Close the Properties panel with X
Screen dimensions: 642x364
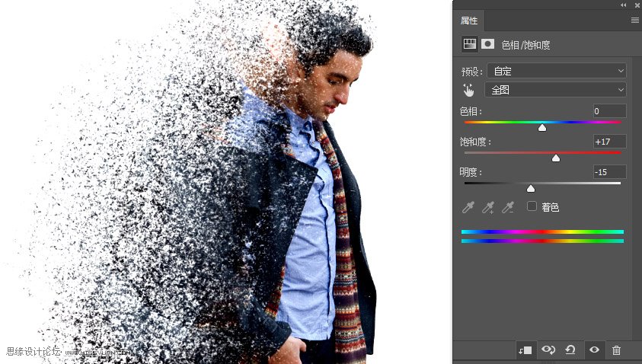[x=637, y=5]
